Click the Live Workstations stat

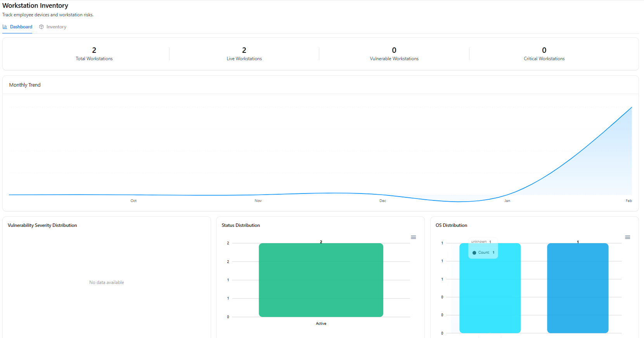point(244,54)
